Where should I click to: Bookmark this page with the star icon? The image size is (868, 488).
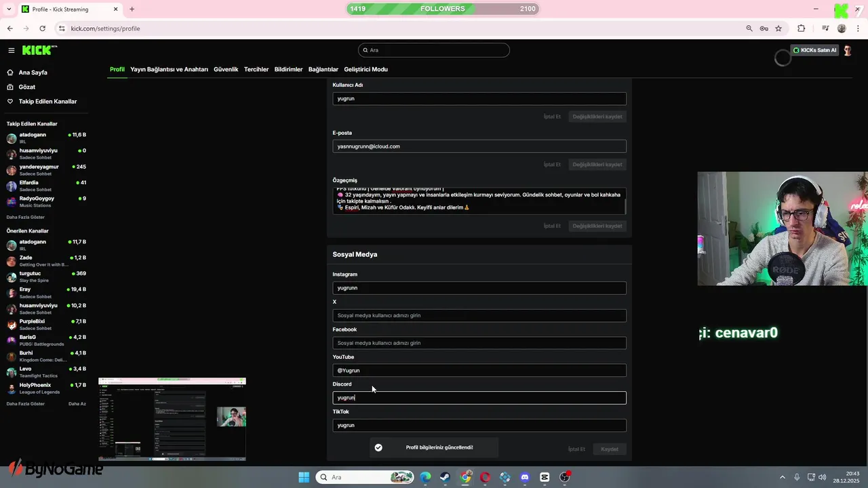778,28
